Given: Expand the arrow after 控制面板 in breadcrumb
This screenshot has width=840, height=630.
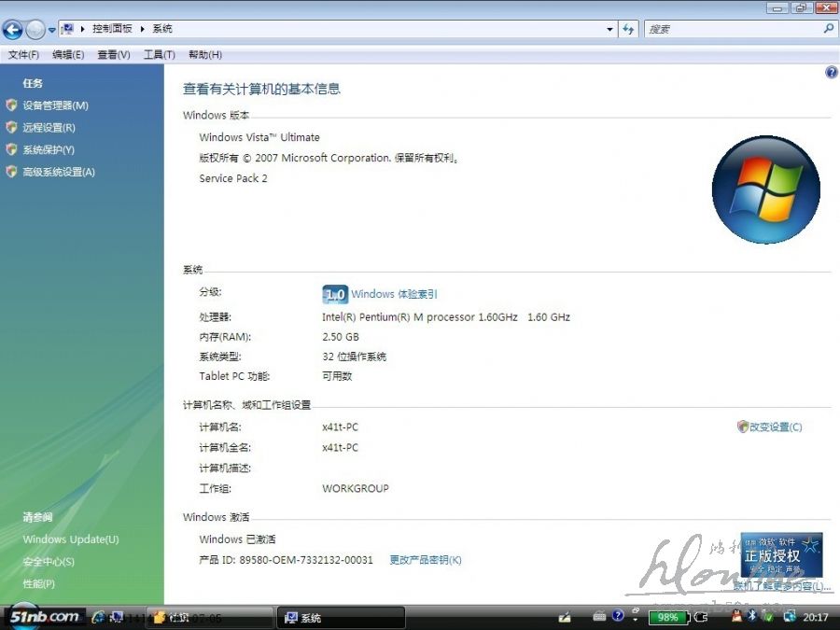Looking at the screenshot, I should [x=143, y=29].
